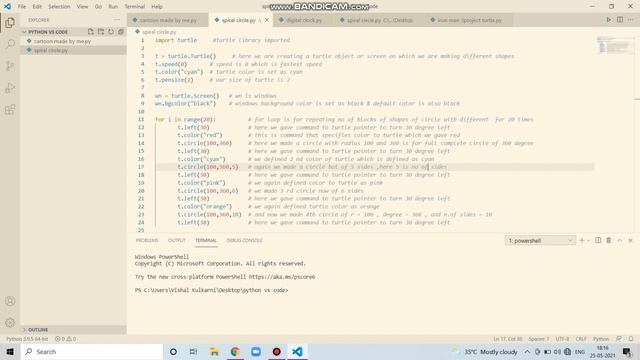Split the terminal panel
This screenshot has height=360, width=640.
598,240
